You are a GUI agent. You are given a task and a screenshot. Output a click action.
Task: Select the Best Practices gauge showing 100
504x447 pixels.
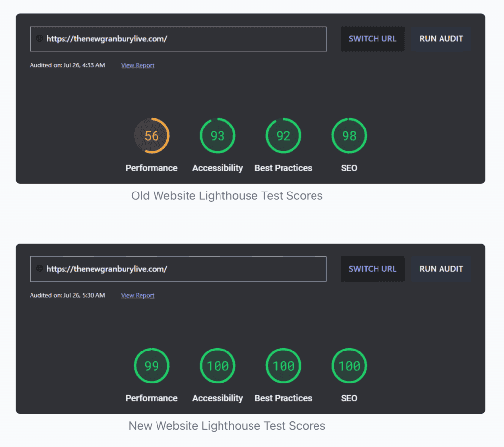tap(283, 365)
